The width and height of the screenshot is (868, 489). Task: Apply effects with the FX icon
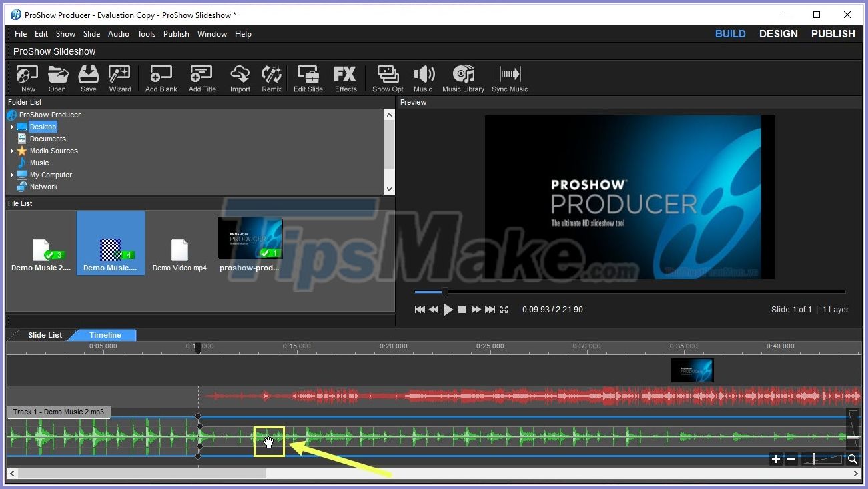345,78
